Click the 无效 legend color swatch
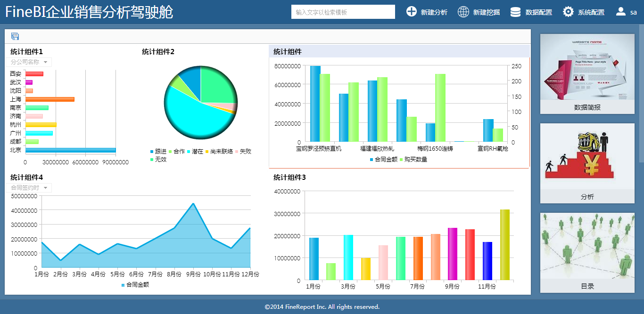644x314 pixels. click(152, 160)
